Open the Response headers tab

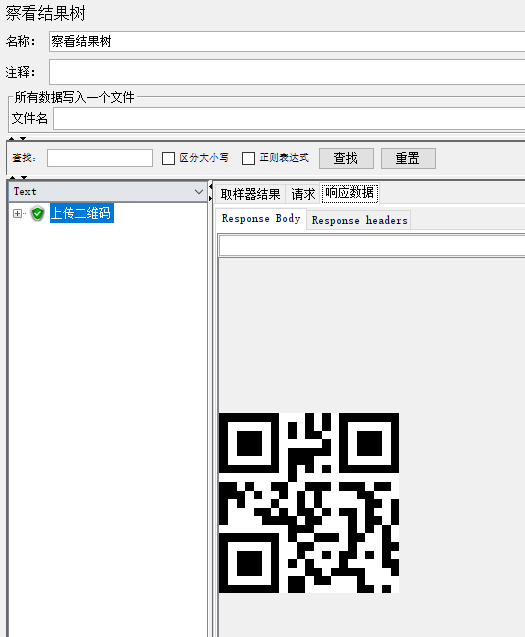pyautogui.click(x=359, y=220)
